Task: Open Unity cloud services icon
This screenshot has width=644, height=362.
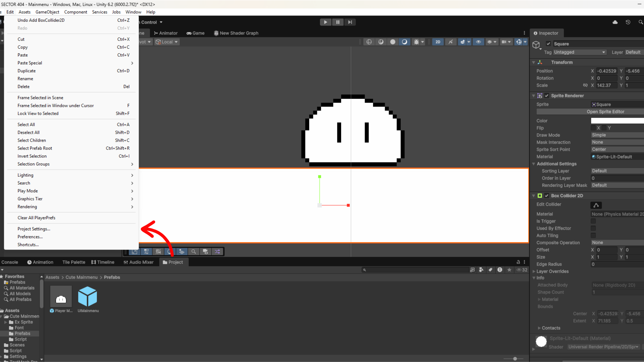Action: [x=615, y=22]
